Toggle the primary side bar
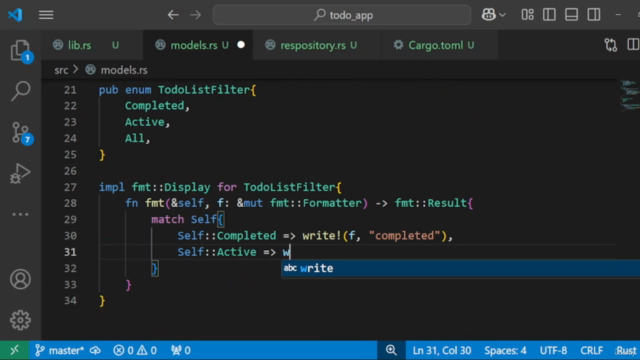The image size is (640, 360). coord(549,15)
